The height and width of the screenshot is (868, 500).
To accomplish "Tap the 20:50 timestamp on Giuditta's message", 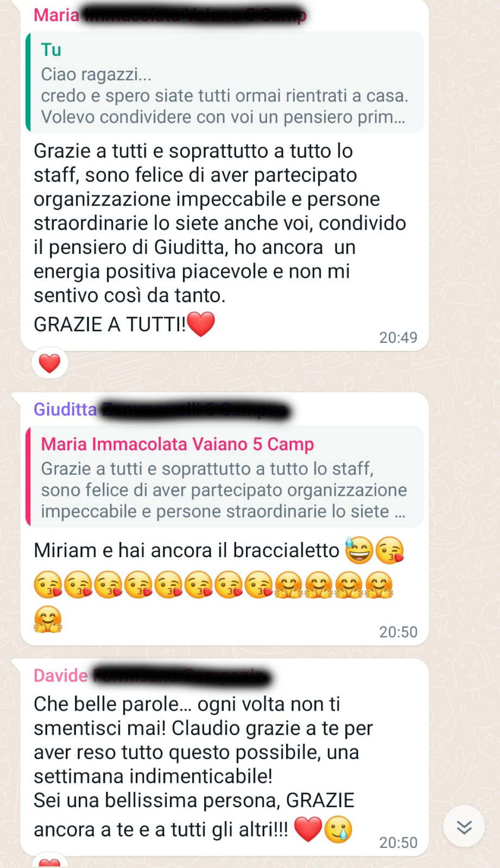I will pos(398,632).
